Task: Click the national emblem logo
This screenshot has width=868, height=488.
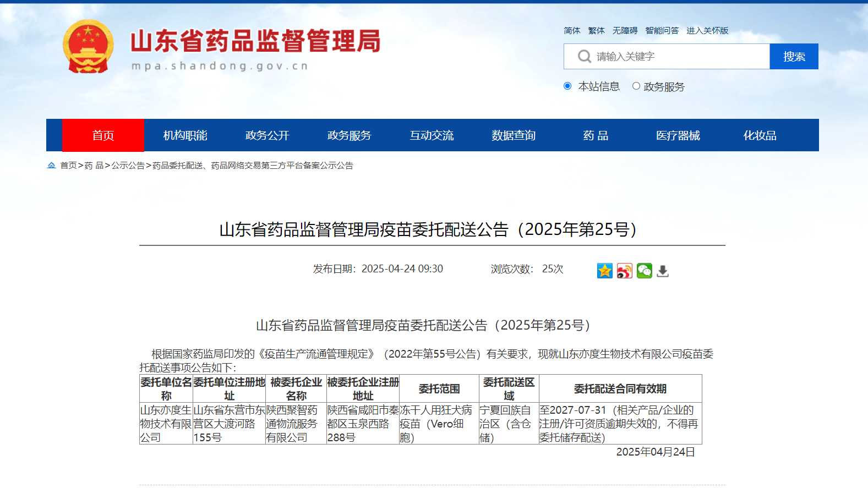Action: tap(88, 46)
